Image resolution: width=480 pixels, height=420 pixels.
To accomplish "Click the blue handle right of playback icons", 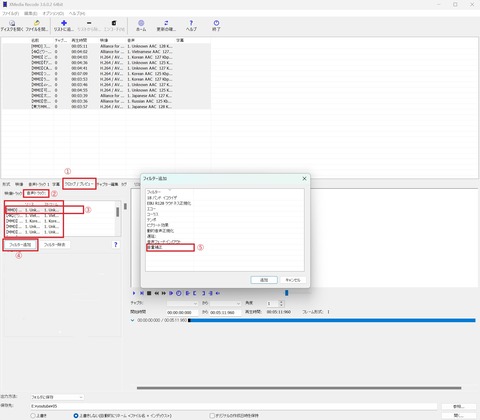I will [x=286, y=293].
